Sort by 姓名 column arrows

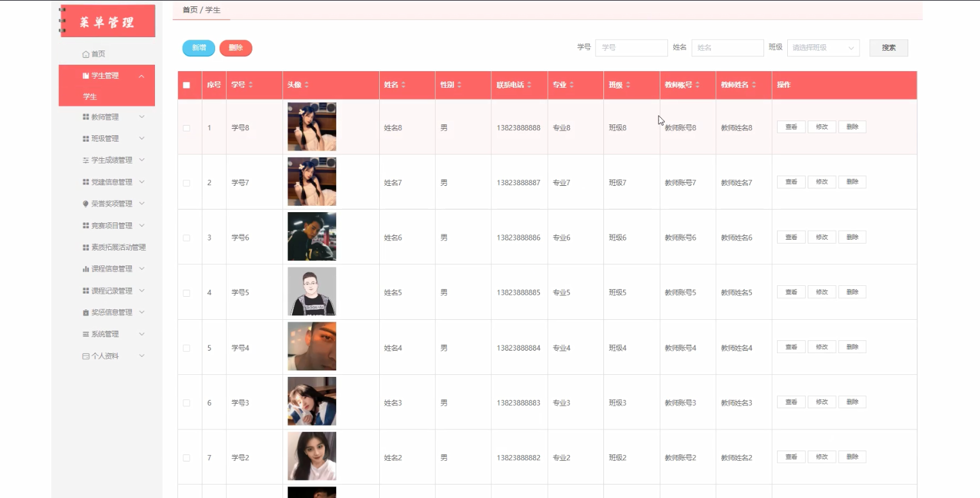[404, 85]
